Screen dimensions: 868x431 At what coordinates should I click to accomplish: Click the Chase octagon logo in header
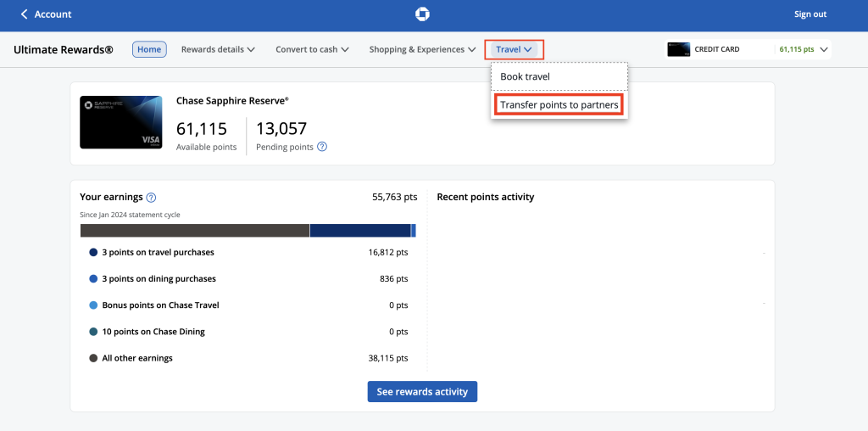point(422,14)
